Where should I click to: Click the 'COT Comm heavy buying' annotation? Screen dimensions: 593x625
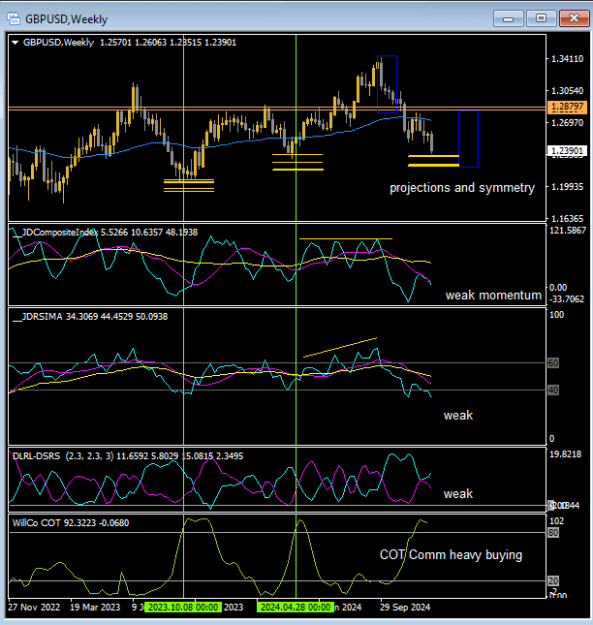pos(451,554)
